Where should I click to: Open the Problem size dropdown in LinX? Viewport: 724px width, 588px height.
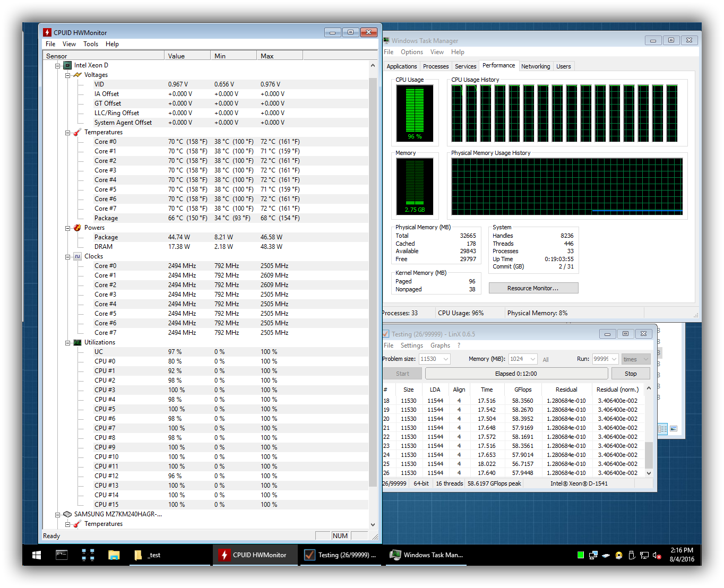tap(446, 359)
